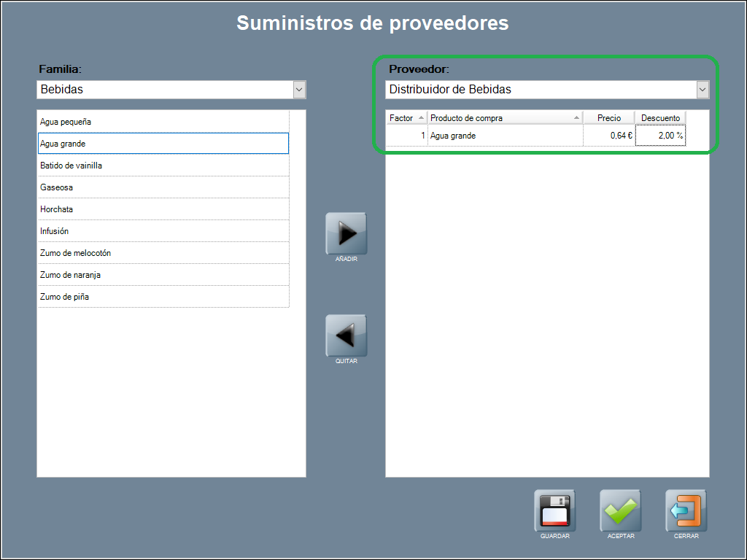Click the Añadir right-arrow icon

347,233
